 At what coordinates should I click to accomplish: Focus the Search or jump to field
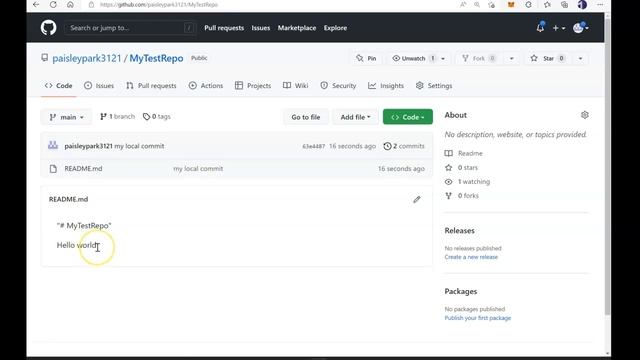(x=130, y=28)
